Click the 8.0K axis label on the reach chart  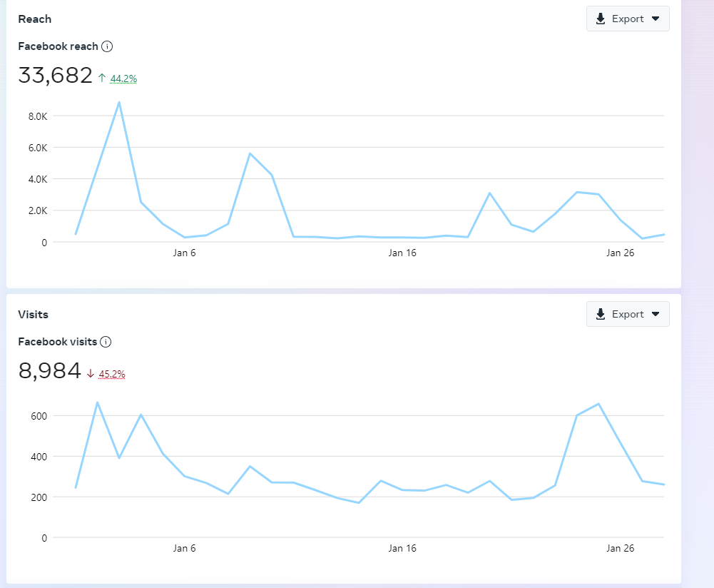(x=37, y=116)
